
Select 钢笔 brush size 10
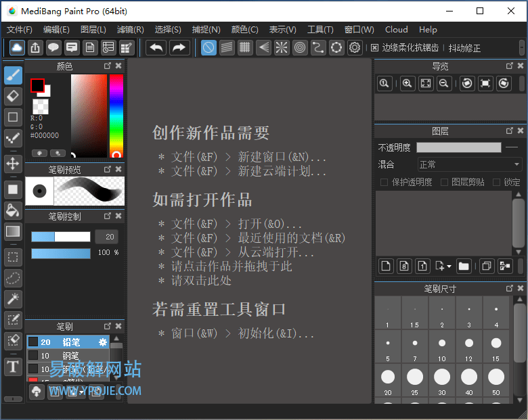[68, 355]
